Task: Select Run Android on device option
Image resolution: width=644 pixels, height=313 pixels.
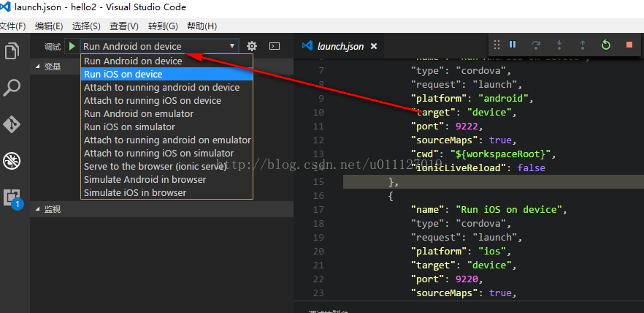Action: [166, 61]
